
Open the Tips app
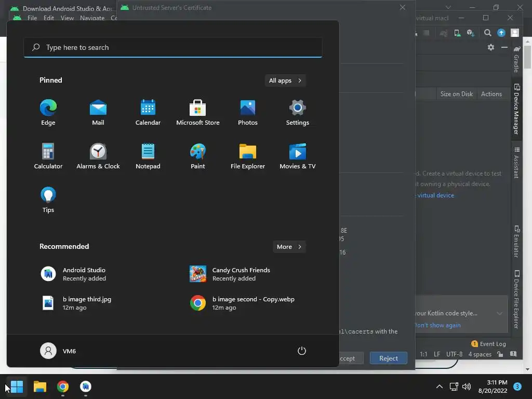click(48, 200)
